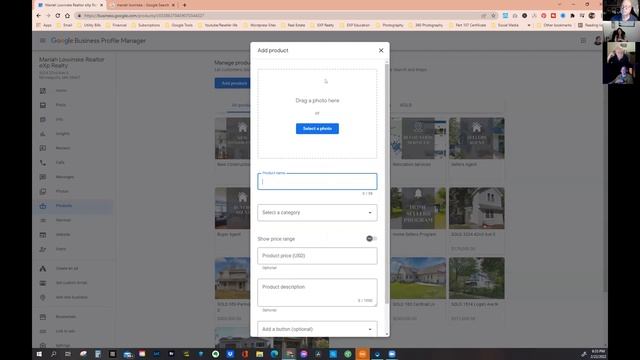
Task: Click the browser home icon
Action: 67,16
